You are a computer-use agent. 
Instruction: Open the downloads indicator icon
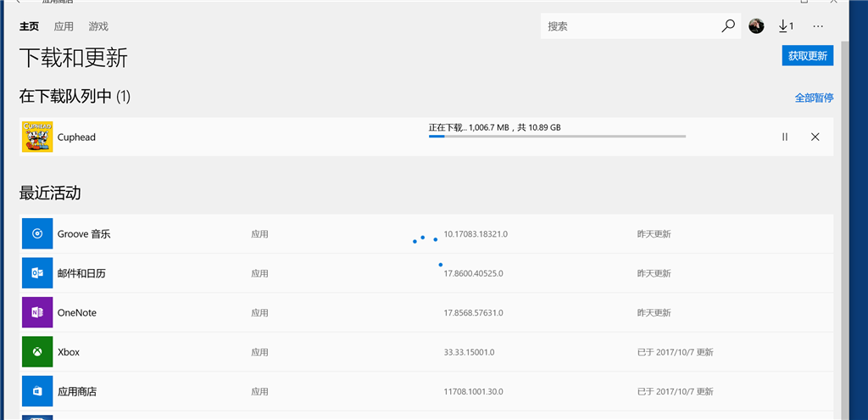point(786,26)
